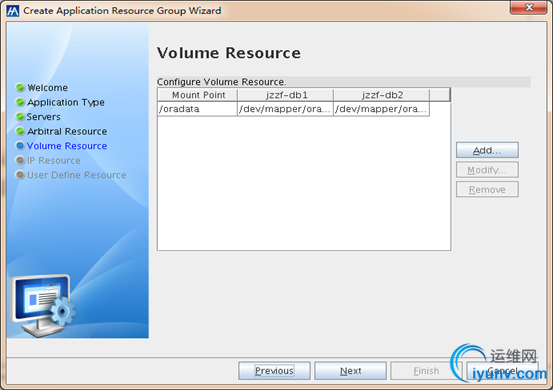Screen dimensions: 553x390
Task: Click the green bullet beside Servers
Action: click(20, 116)
